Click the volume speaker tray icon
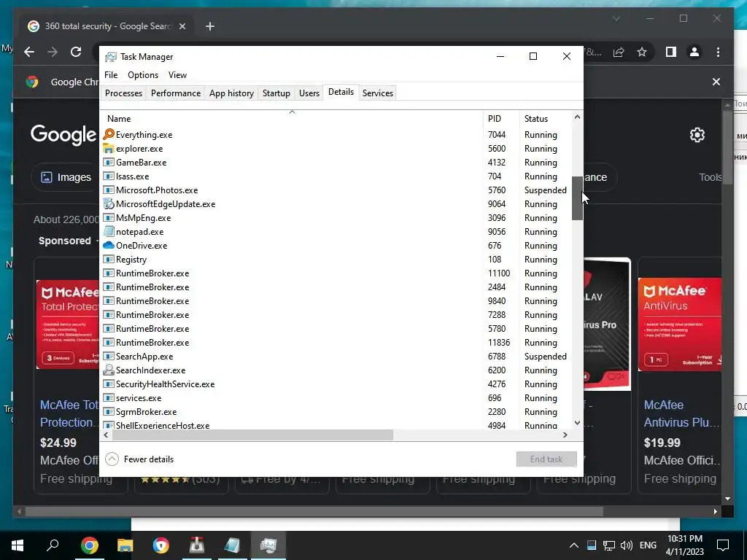747x560 pixels. coord(626,545)
